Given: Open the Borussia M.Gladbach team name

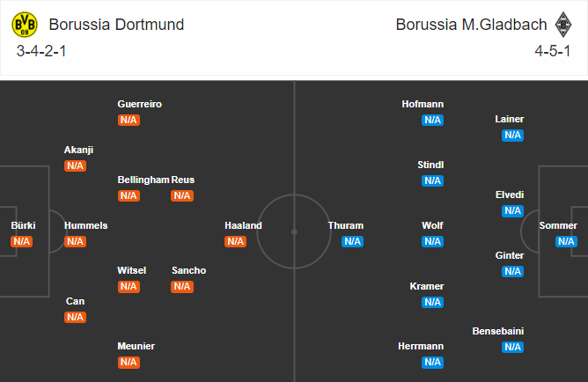Looking at the screenshot, I should pos(472,25).
